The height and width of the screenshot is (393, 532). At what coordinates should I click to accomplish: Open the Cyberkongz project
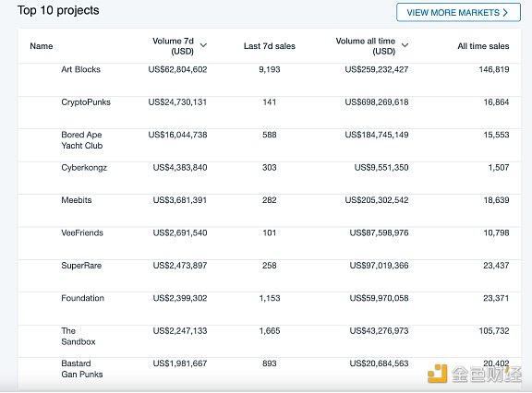point(84,168)
